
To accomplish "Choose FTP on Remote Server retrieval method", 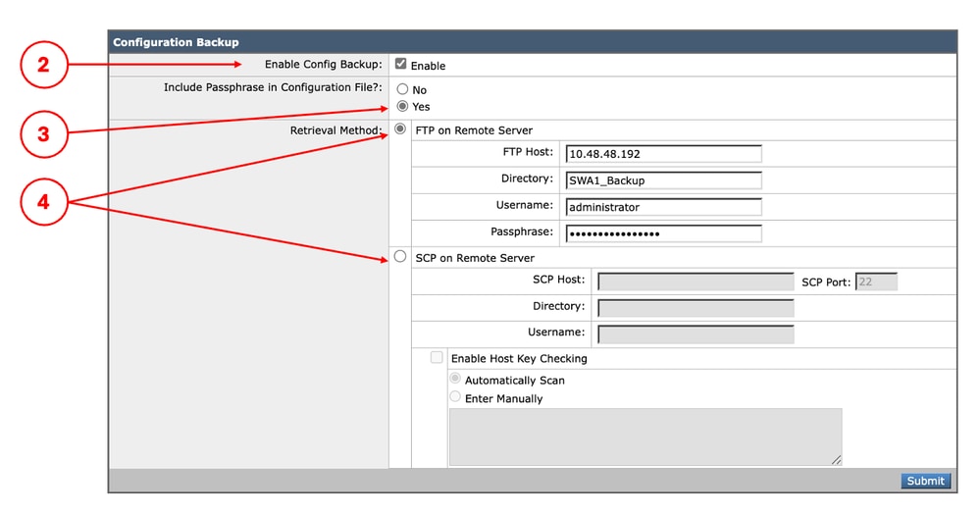I will coord(400,128).
